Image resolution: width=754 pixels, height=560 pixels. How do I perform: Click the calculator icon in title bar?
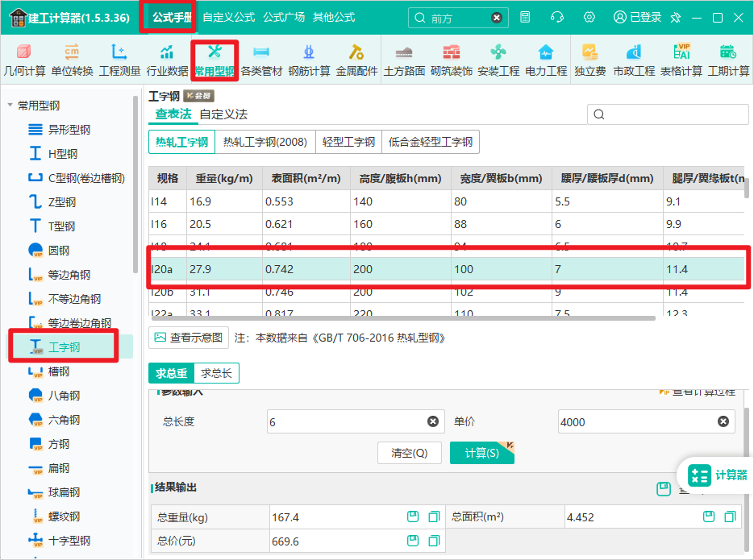point(525,18)
